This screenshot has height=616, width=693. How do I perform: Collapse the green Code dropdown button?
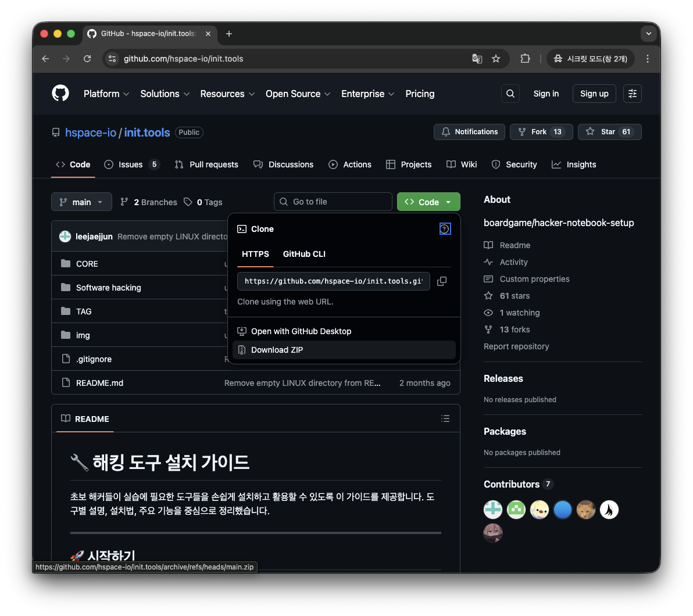(x=428, y=202)
